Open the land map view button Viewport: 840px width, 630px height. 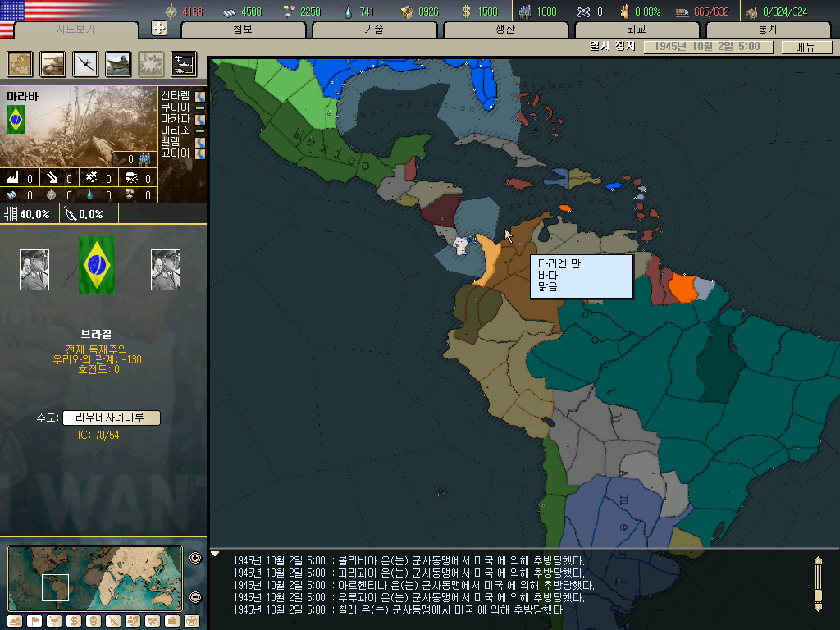(20, 64)
